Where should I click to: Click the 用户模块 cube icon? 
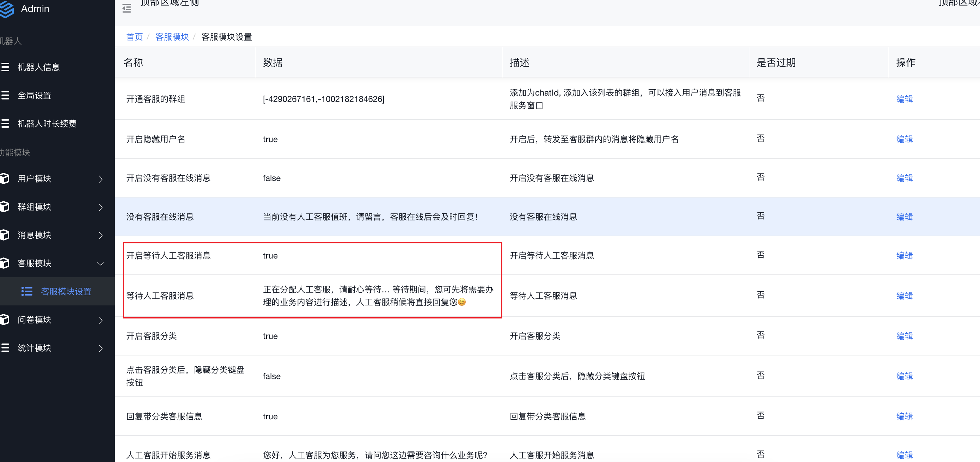[5, 178]
